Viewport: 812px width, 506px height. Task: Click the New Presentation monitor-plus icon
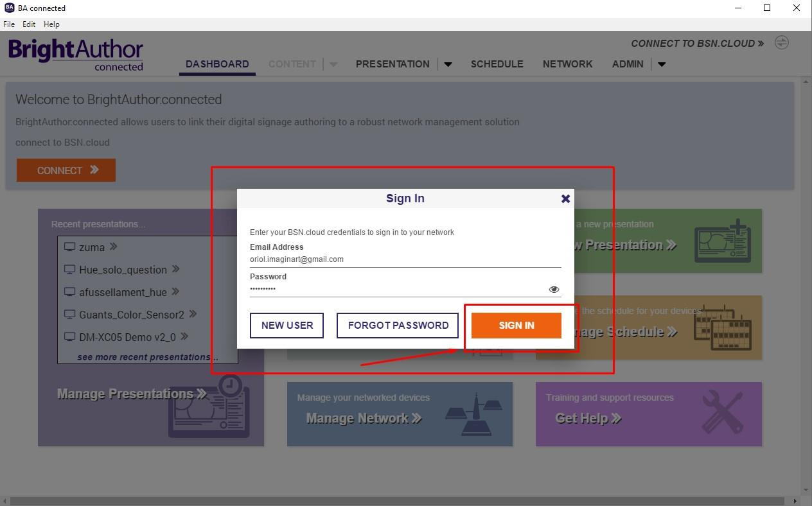tap(723, 241)
